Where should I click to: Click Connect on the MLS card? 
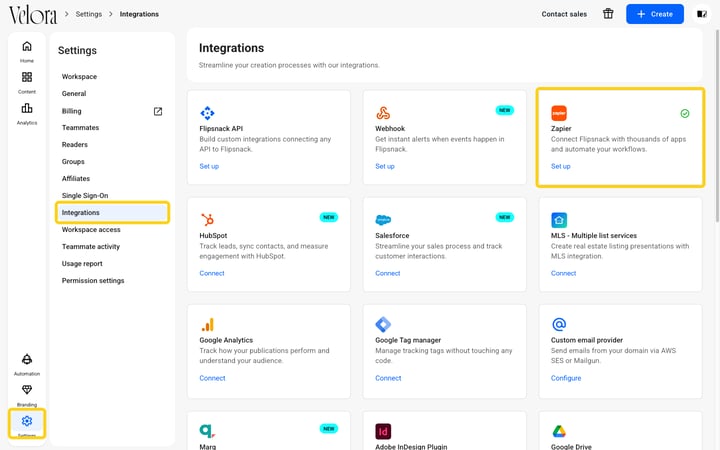pos(563,273)
